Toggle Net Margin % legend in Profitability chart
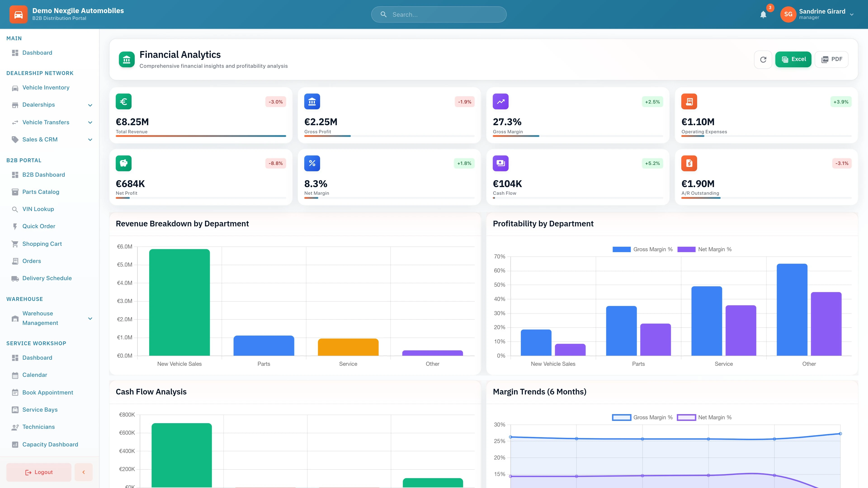 (704, 249)
